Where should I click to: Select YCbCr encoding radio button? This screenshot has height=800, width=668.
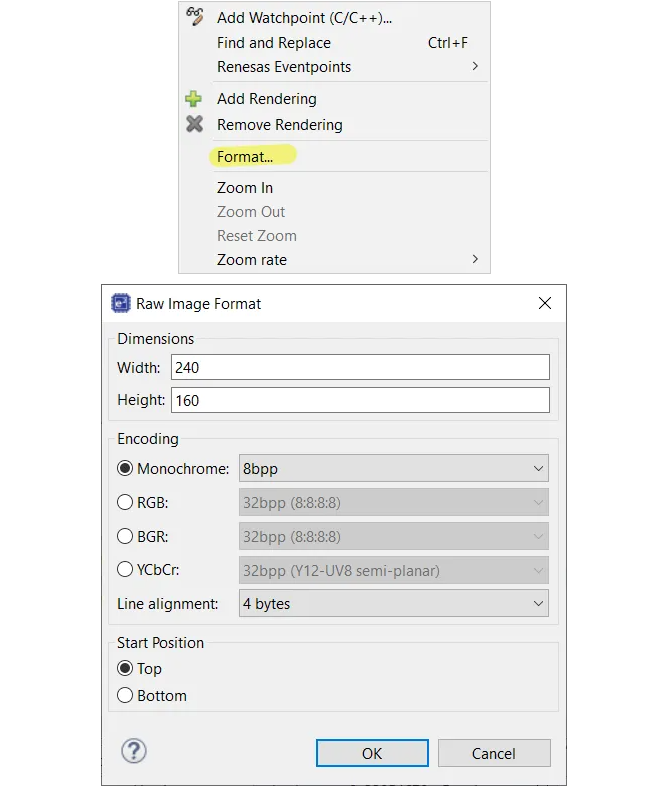pos(126,570)
